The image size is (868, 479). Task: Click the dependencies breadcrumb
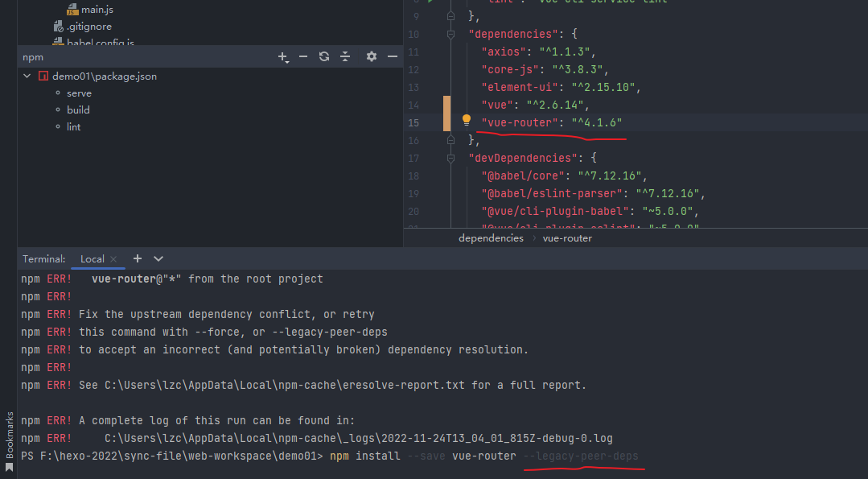[491, 238]
